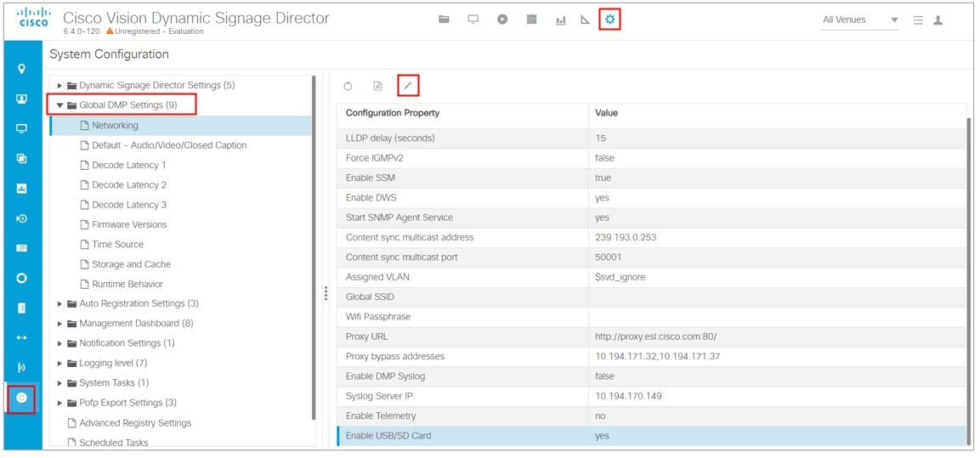The height and width of the screenshot is (458, 980).
Task: Open Storage and Cache item
Action: (131, 264)
